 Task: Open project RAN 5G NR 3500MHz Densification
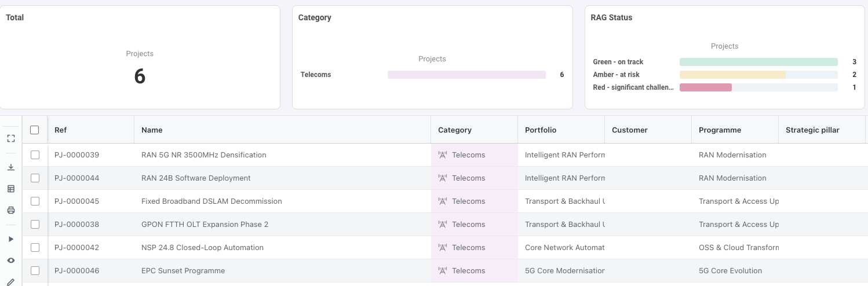[204, 155]
